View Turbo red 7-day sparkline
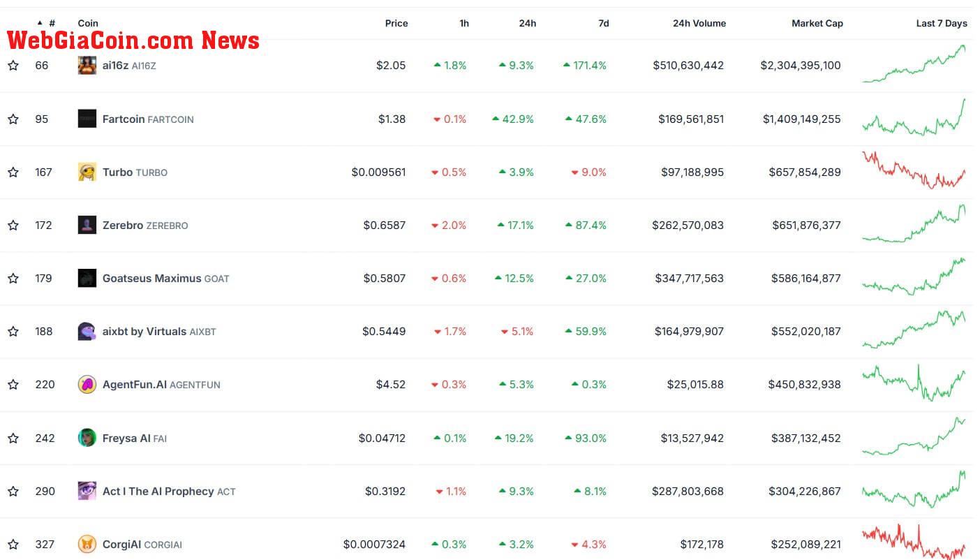This screenshot has width=980, height=560. pyautogui.click(x=914, y=170)
